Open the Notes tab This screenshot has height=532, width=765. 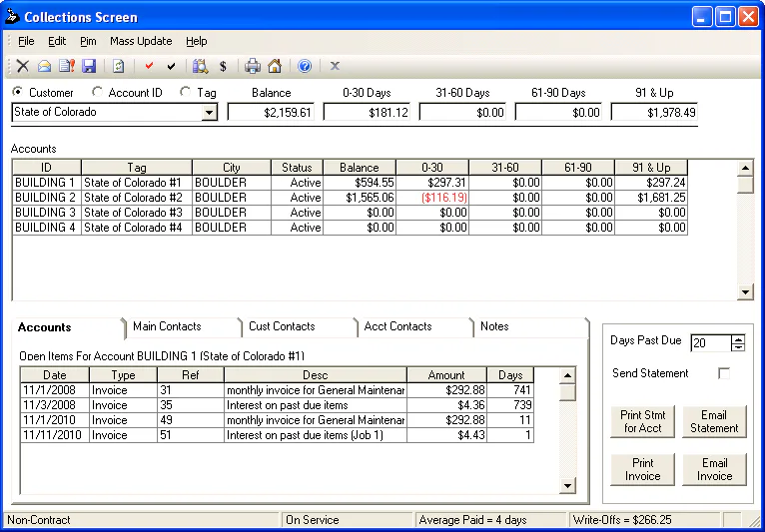(494, 326)
